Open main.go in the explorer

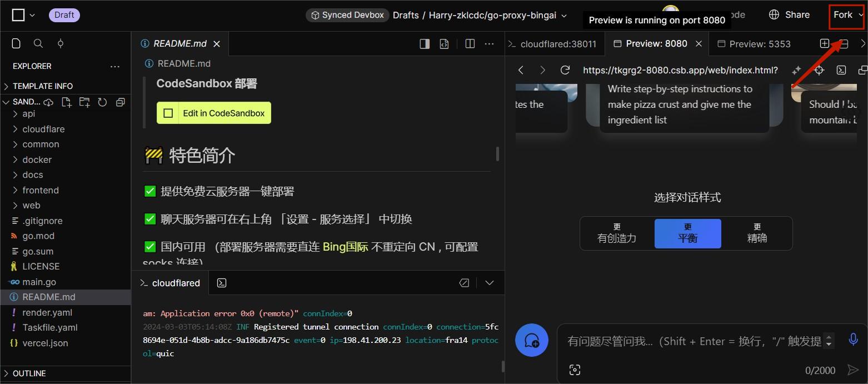pos(66,282)
